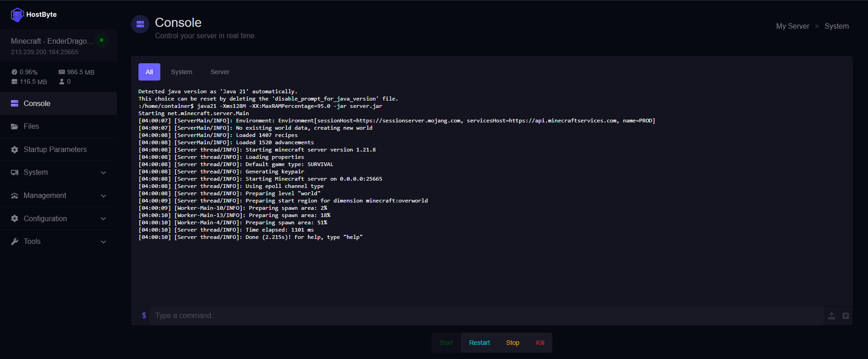
Task: Click the dollar sign prompt icon
Action: pyautogui.click(x=144, y=315)
